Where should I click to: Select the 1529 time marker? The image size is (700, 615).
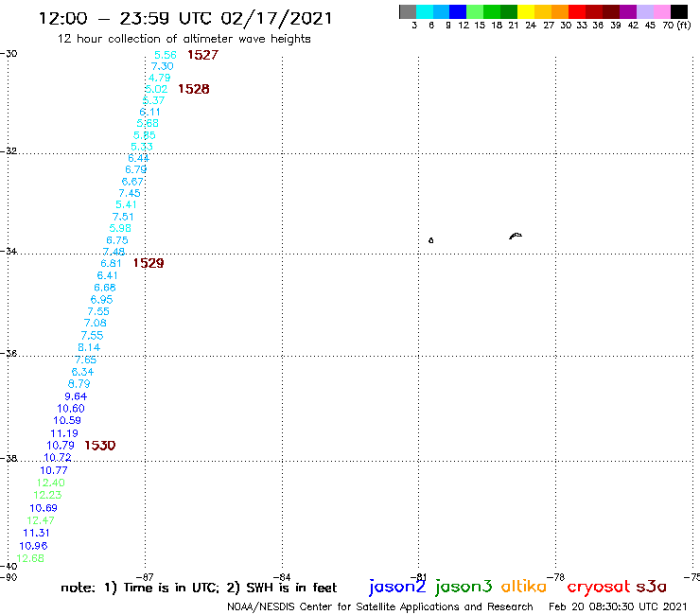[x=149, y=263]
